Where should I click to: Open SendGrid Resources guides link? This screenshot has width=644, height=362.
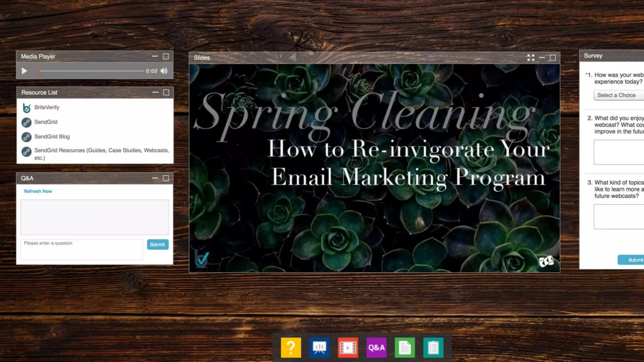click(x=101, y=151)
